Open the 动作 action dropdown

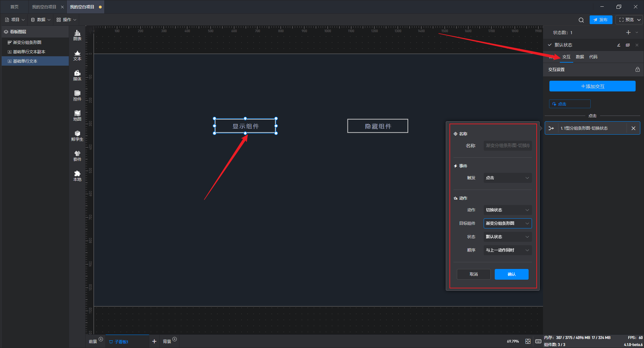[x=507, y=210]
